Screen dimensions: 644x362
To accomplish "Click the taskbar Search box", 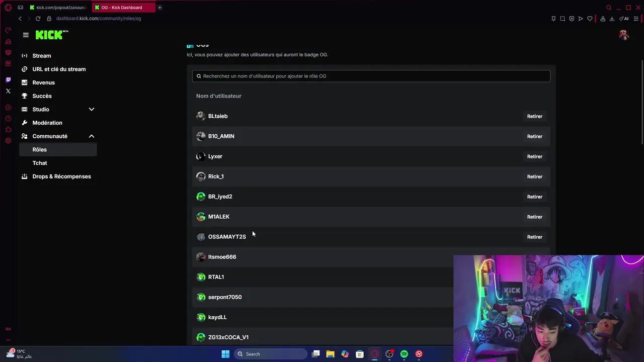I will [x=271, y=354].
